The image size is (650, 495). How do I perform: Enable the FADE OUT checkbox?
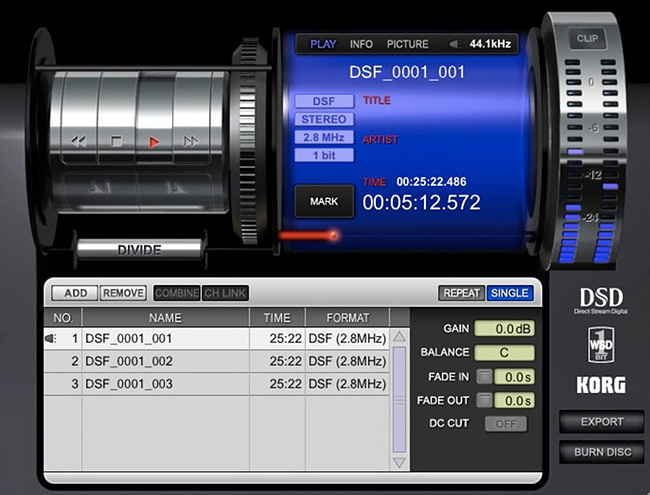pyautogui.click(x=484, y=400)
